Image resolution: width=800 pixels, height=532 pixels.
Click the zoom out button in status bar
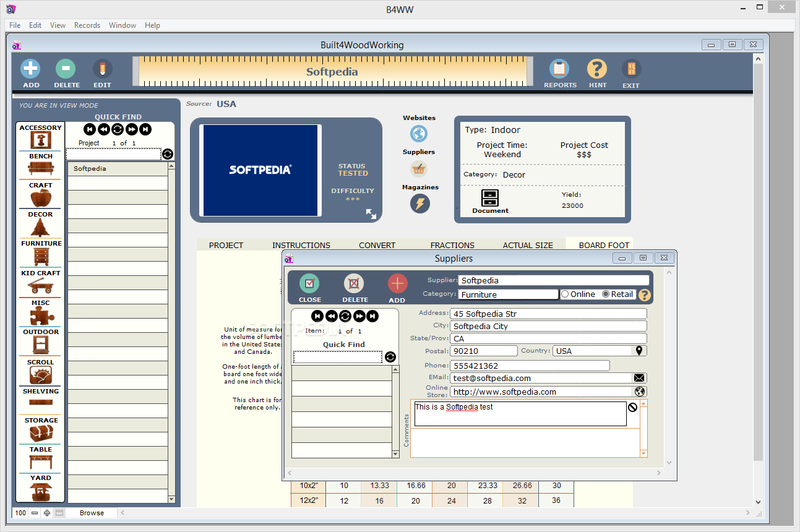tap(35, 513)
